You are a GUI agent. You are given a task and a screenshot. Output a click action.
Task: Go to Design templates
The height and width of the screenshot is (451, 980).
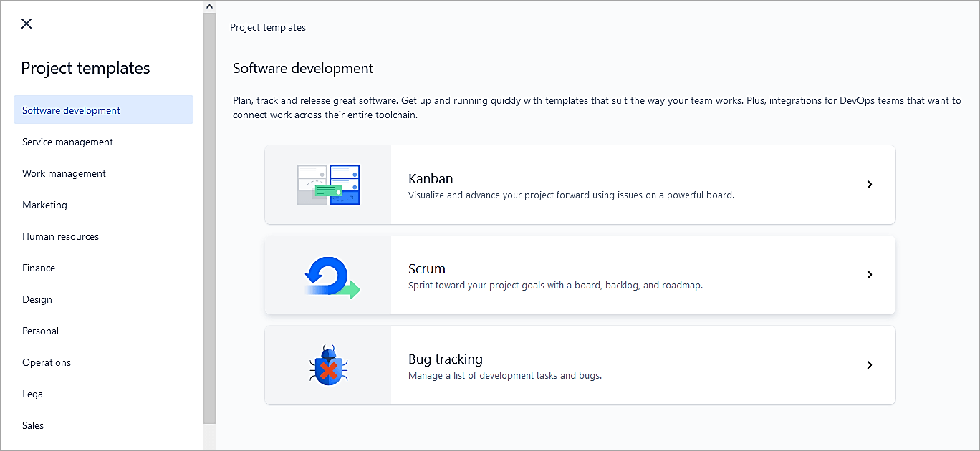(x=37, y=299)
